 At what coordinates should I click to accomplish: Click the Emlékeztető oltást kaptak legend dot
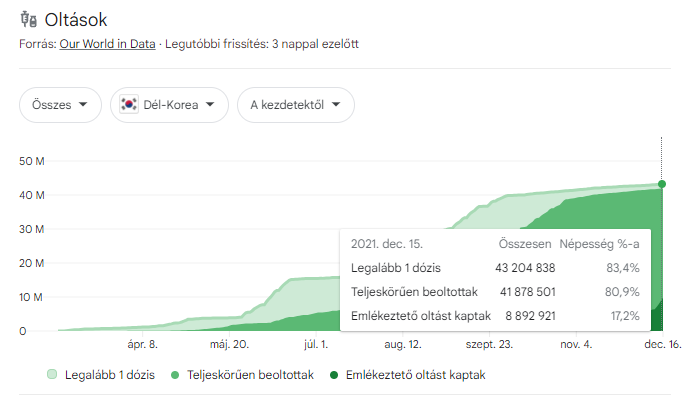[334, 375]
